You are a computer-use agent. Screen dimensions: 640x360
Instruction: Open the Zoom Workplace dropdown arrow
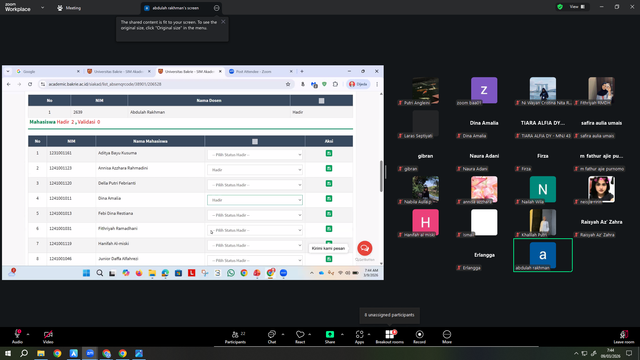(42, 7)
